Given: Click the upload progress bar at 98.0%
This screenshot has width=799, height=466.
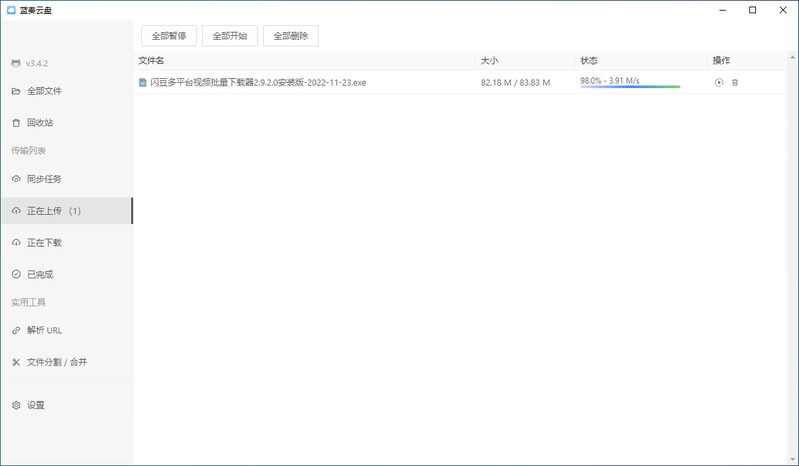Looking at the screenshot, I should 629,87.
